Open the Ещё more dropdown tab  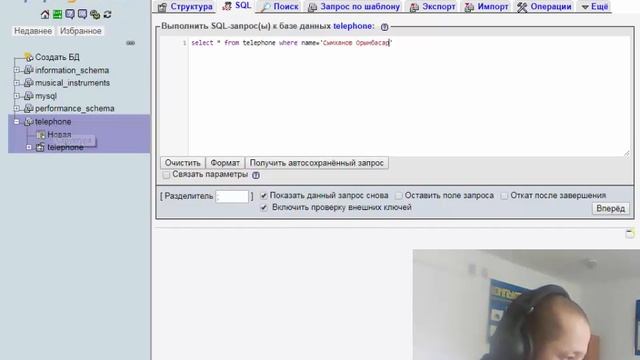click(595, 7)
